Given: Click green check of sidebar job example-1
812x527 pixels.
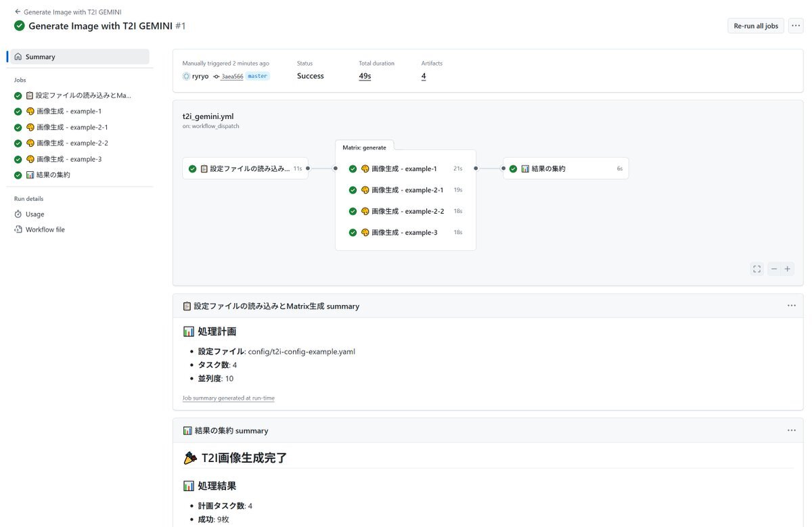Looking at the screenshot, I should click(x=18, y=112).
